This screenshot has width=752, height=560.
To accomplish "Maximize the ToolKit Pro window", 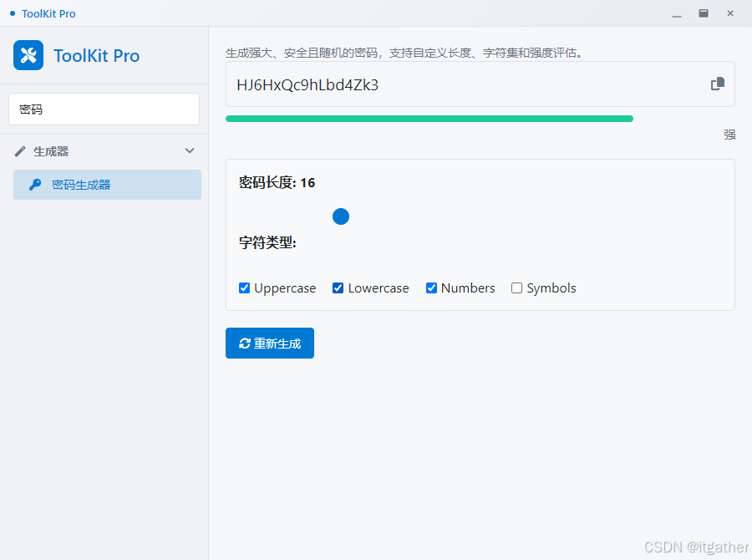I will click(704, 13).
